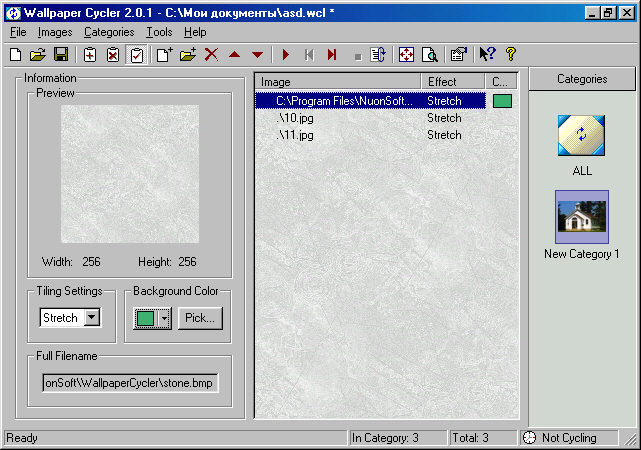Click the yellow question mark help icon
Viewport: 641px width, 450px height.
pos(510,55)
